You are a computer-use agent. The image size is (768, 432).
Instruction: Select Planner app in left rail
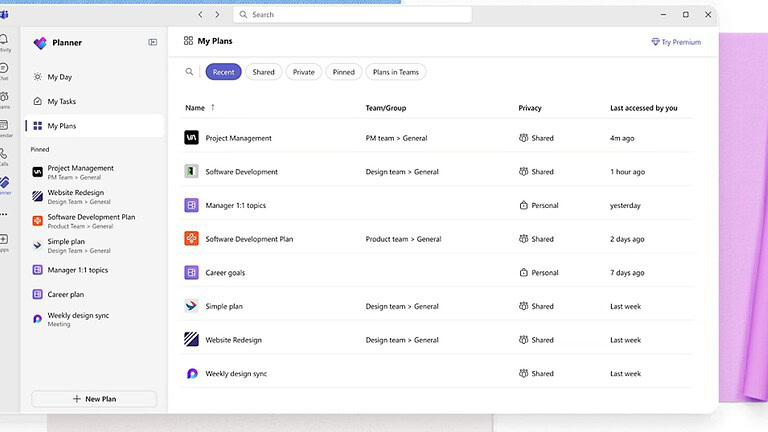[4, 186]
